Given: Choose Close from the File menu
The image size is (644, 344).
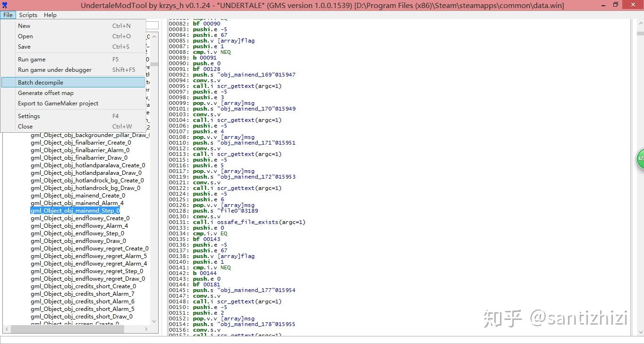Looking at the screenshot, I should pyautogui.click(x=73, y=127).
